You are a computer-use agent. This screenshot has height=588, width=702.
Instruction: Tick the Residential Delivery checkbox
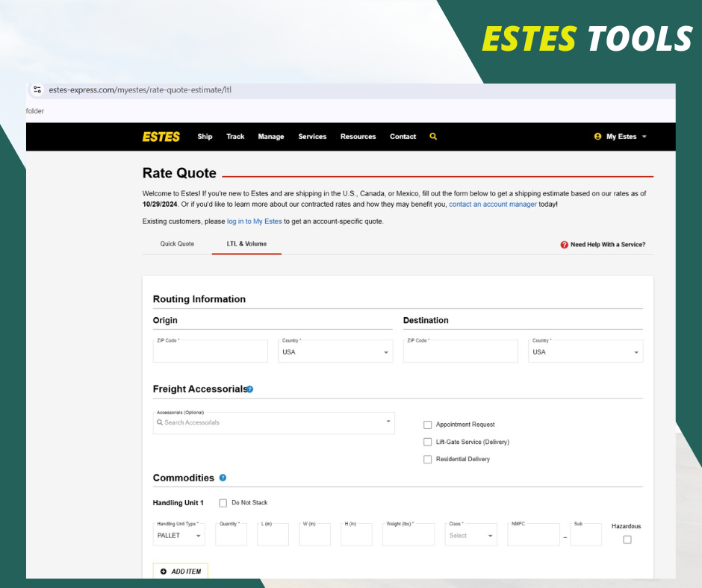pyautogui.click(x=428, y=460)
